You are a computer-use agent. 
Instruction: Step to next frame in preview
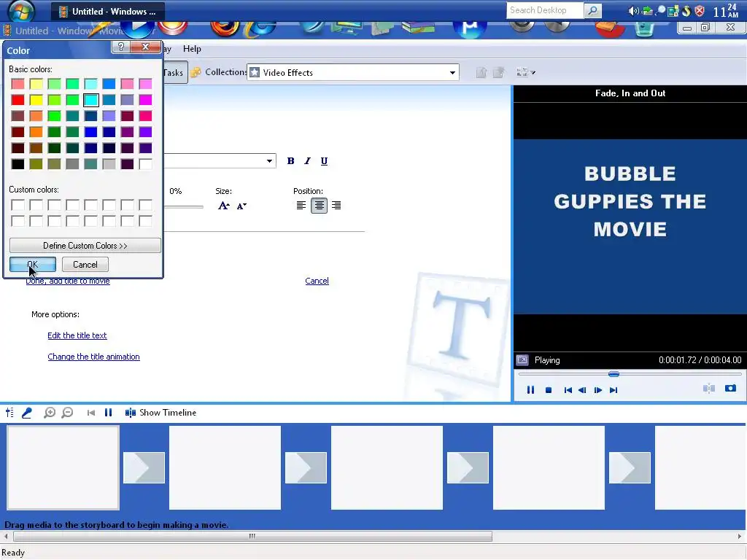[x=598, y=390]
